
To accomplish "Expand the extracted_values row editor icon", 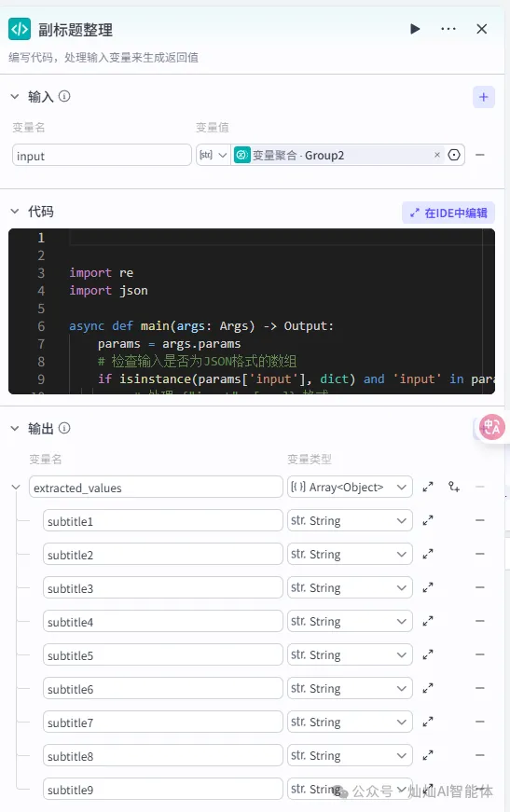I will tap(428, 488).
